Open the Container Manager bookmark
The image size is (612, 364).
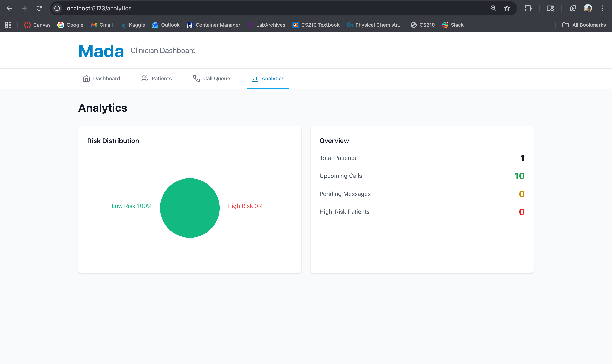213,25
